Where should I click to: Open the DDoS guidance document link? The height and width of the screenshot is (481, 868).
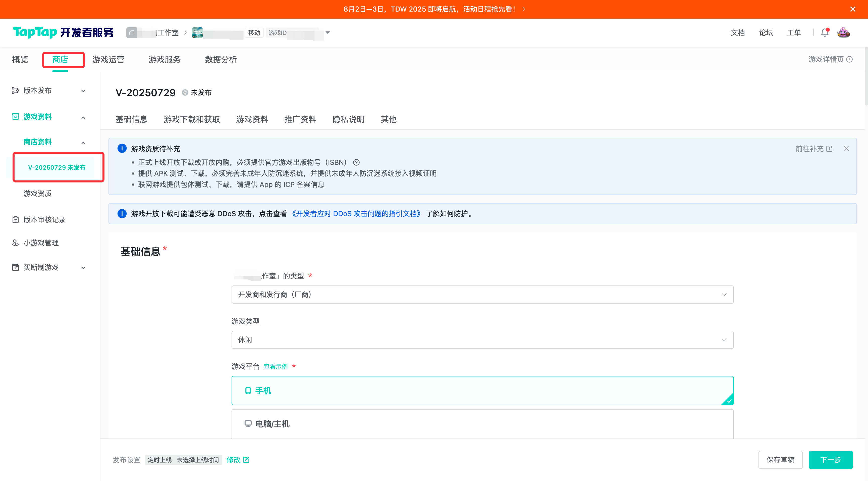click(356, 214)
